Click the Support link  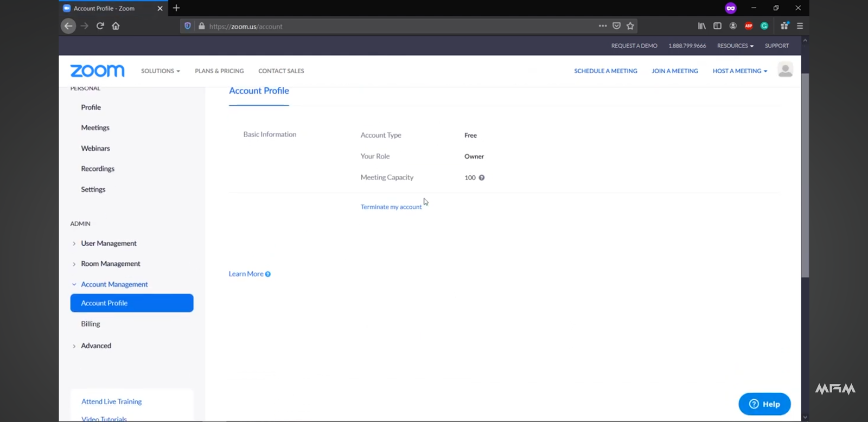777,46
